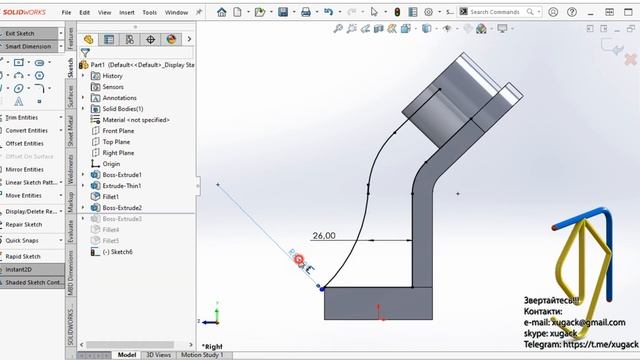Open the View menu

[x=104, y=13]
